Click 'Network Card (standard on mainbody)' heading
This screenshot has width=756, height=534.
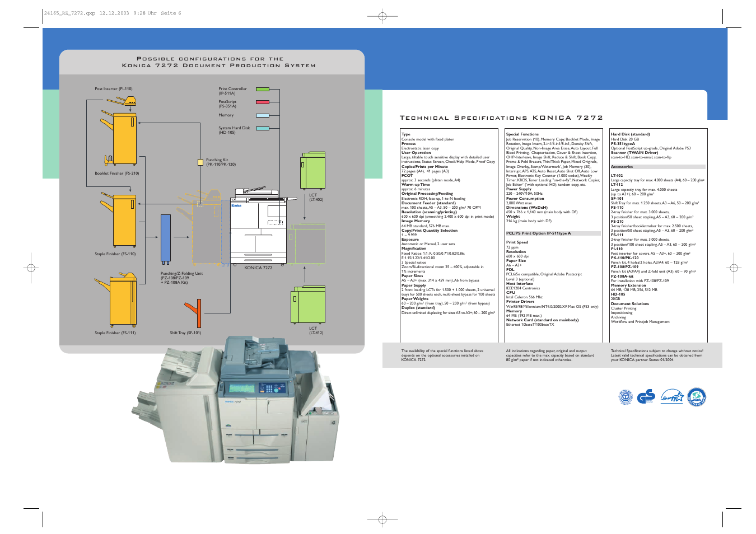542,320
